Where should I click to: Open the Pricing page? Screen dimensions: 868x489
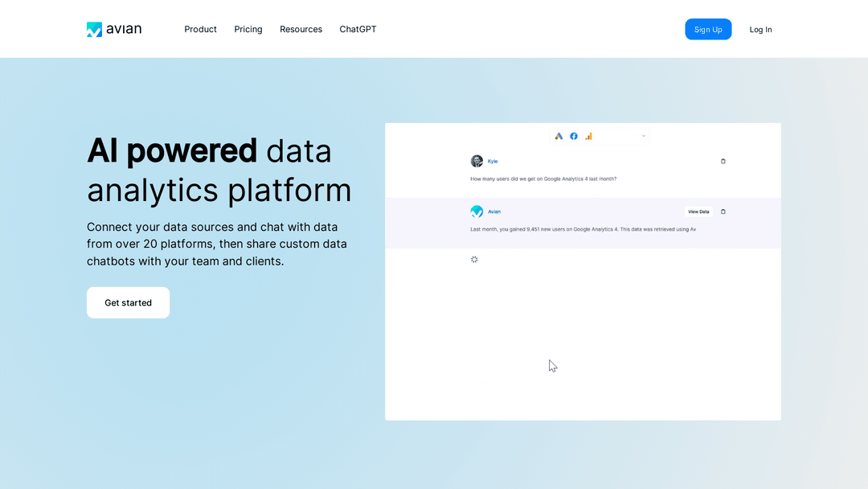[x=248, y=30]
